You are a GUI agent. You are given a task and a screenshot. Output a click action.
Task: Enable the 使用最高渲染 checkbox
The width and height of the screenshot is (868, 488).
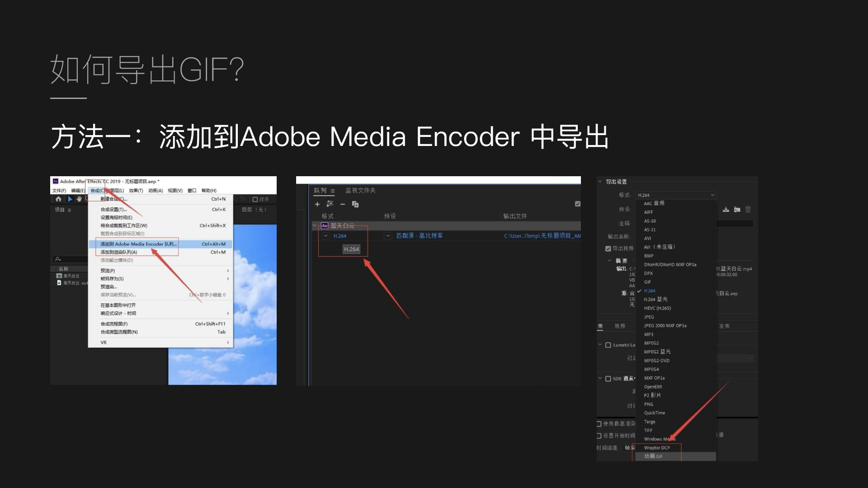point(599,424)
